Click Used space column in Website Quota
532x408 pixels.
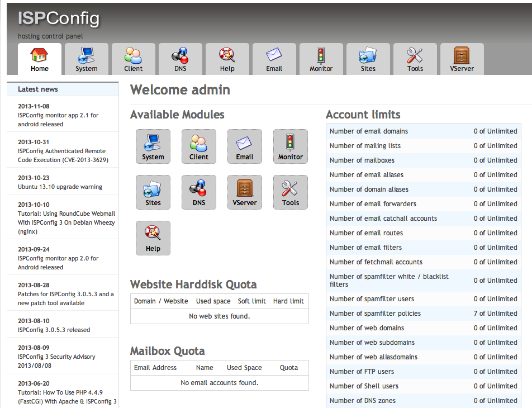coord(213,301)
